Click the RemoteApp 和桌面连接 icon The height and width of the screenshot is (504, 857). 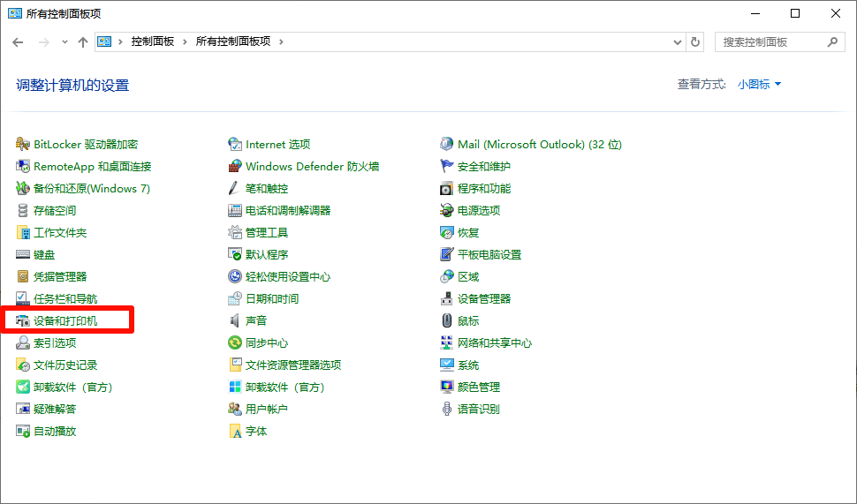(x=22, y=166)
